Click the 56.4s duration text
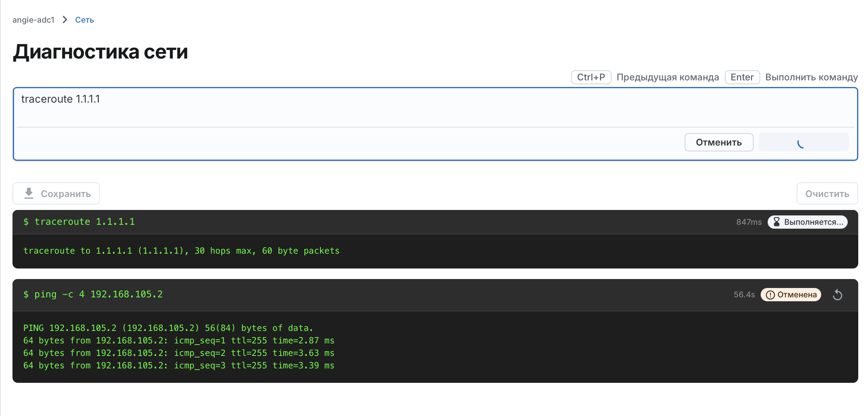This screenshot has width=868, height=416. coord(744,295)
